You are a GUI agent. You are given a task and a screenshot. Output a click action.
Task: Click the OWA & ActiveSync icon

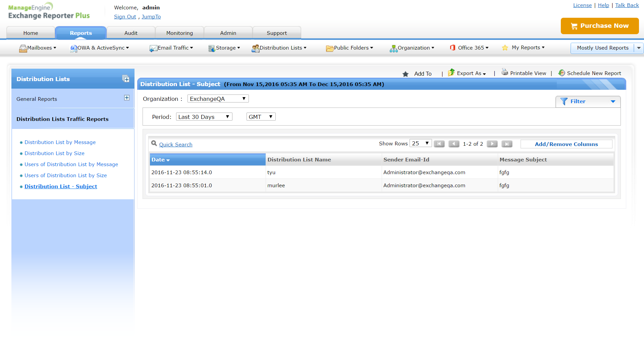click(73, 48)
